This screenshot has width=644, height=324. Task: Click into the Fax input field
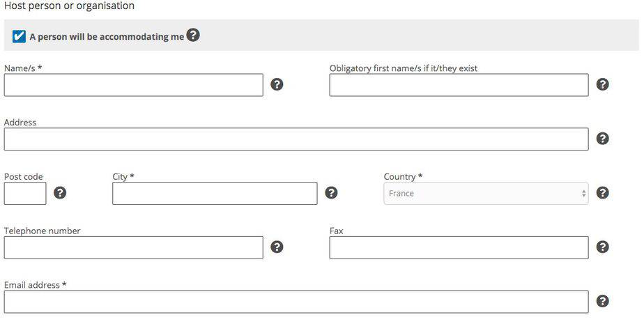pos(459,247)
